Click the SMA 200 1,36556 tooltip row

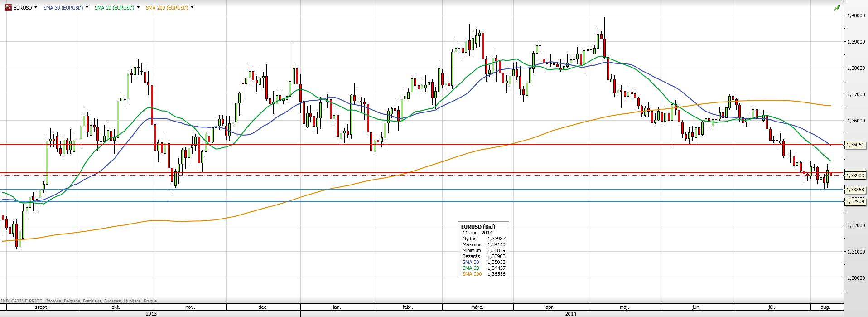pos(484,274)
